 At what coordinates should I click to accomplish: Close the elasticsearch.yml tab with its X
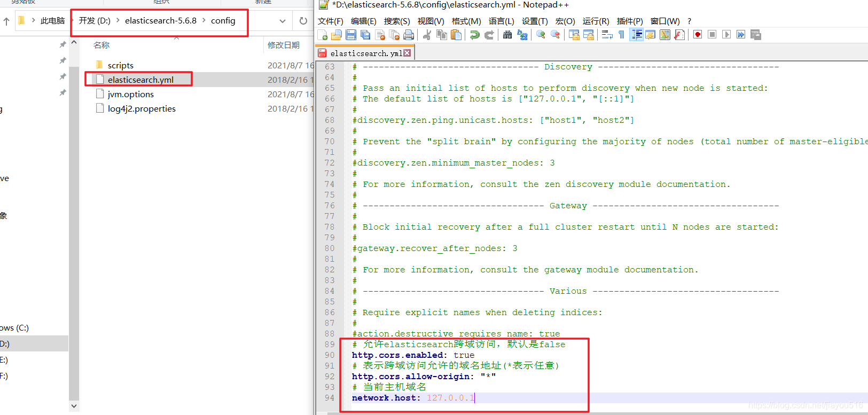pos(408,53)
